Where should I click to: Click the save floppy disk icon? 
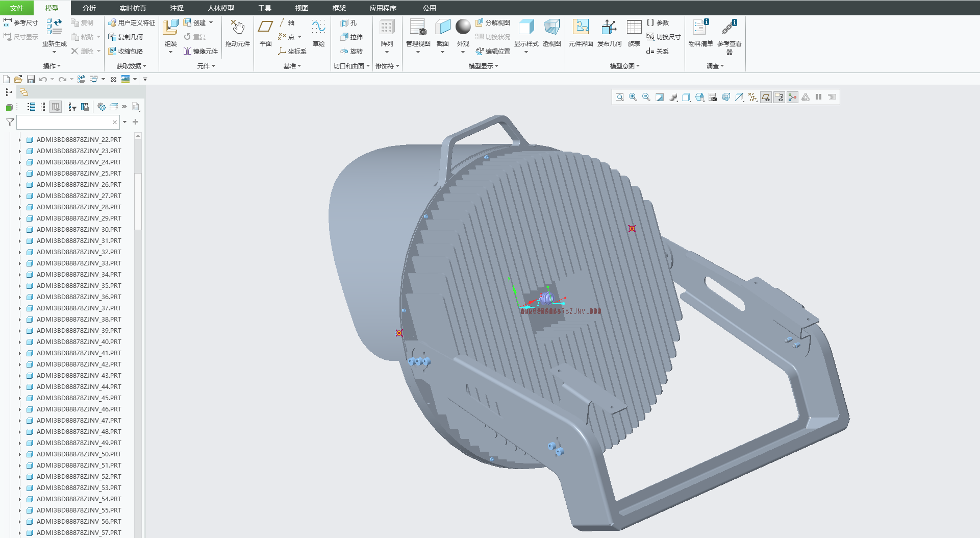(x=31, y=79)
